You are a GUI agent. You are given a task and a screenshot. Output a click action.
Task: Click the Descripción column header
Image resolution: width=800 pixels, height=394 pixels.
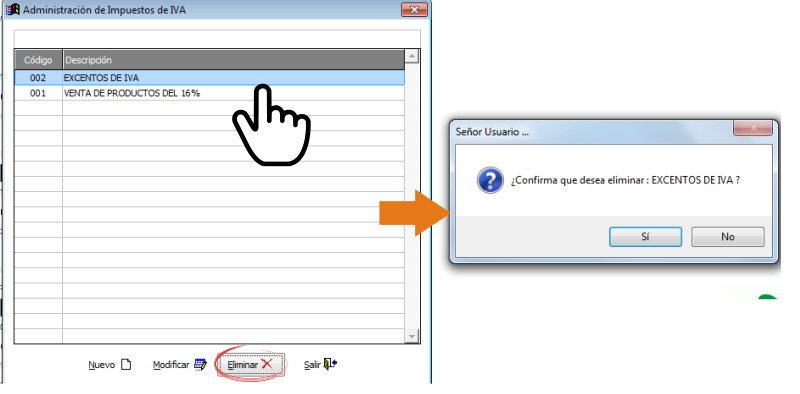click(x=234, y=60)
